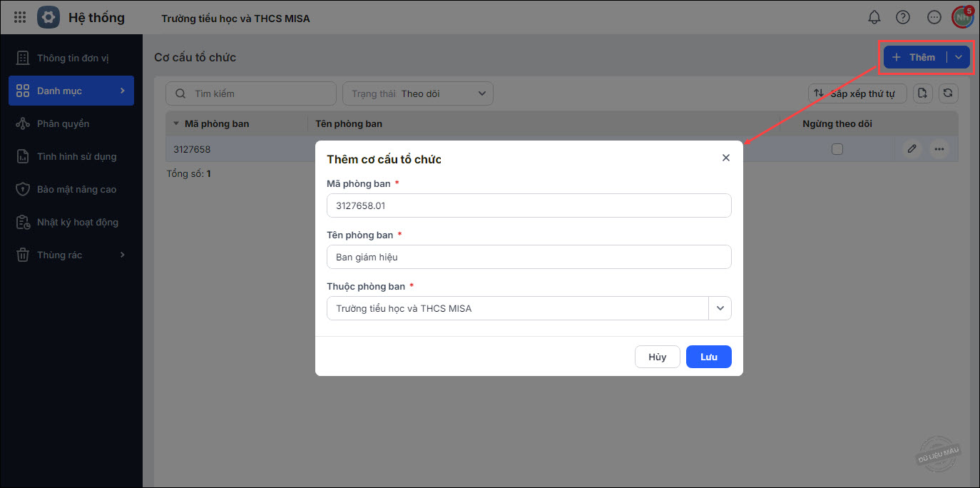Click the refresh icon above table
Viewport: 980px width, 488px height.
(x=948, y=93)
